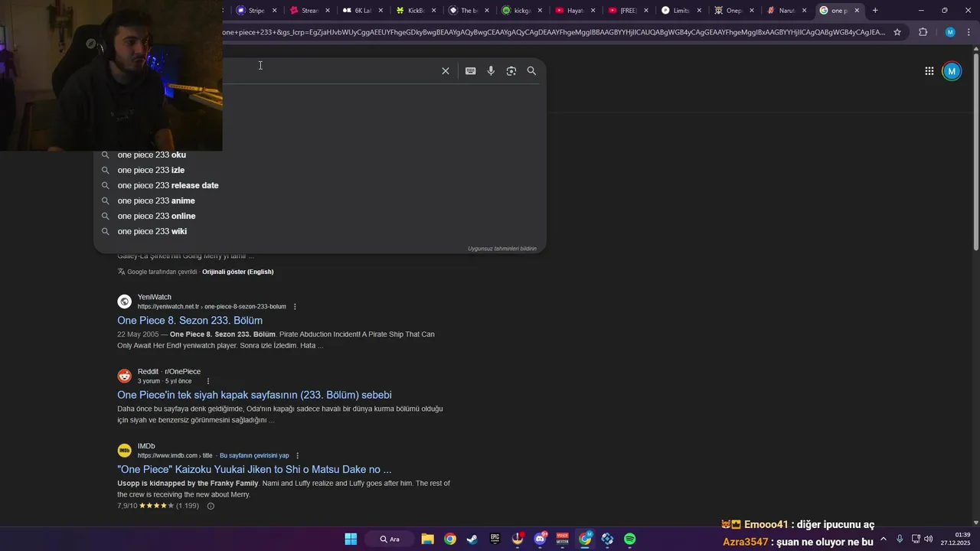This screenshot has width=980, height=551.
Task: Open the Windows Start menu
Action: tap(351, 539)
